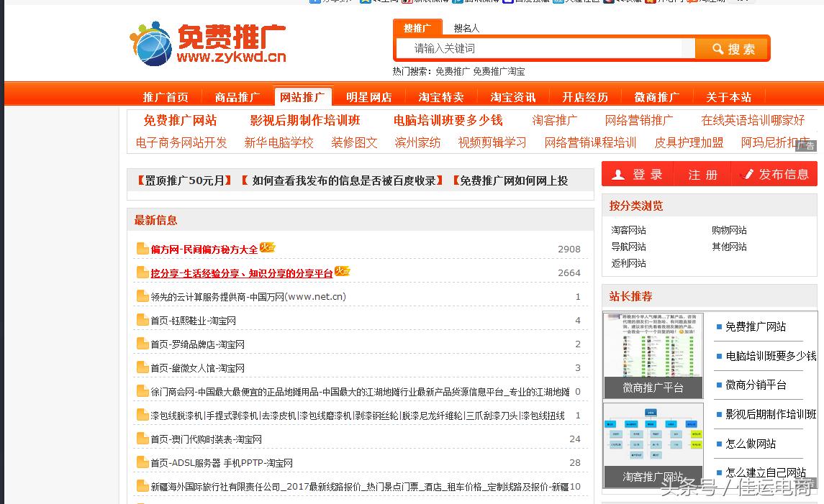Click the fire hot icon on 偏方网 entry
824x504 pixels.
pos(267,247)
